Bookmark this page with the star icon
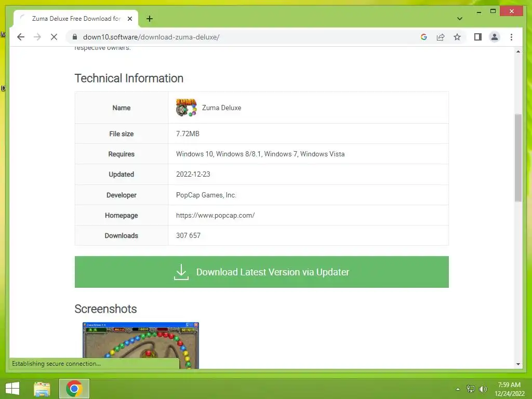Screen dimensions: 532x399 [x=457, y=37]
